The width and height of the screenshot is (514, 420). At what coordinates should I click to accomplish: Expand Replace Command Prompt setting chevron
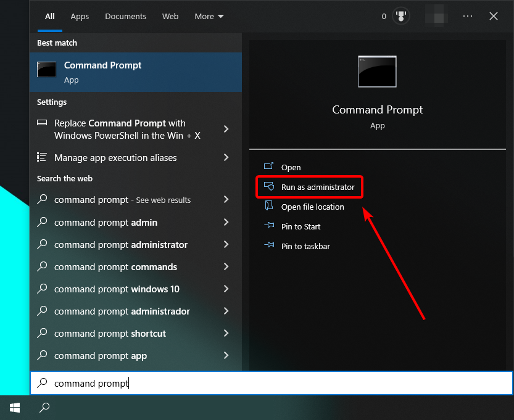coord(226,129)
